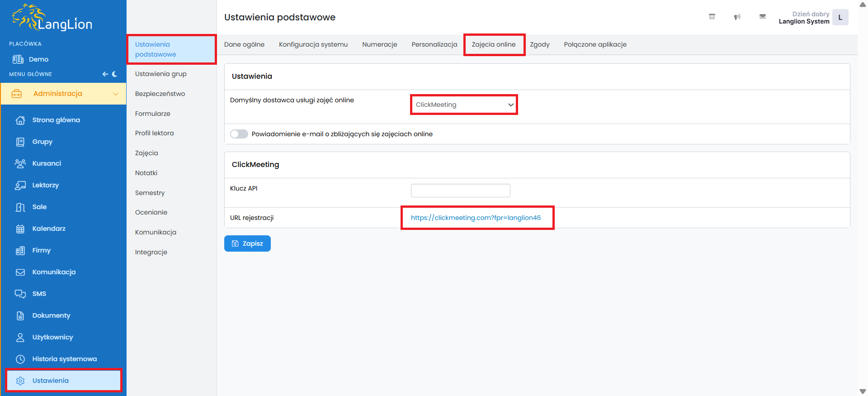Open the user menu via the L avatar
The height and width of the screenshot is (396, 868).
[x=840, y=18]
